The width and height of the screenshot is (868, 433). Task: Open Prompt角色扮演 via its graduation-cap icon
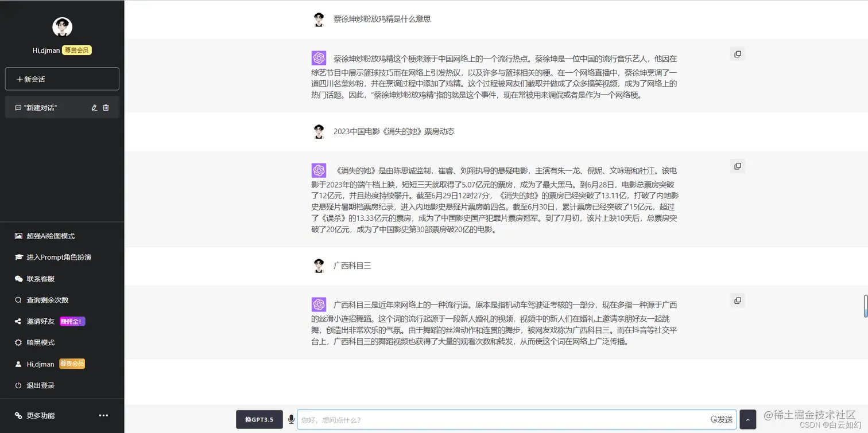click(x=20, y=257)
